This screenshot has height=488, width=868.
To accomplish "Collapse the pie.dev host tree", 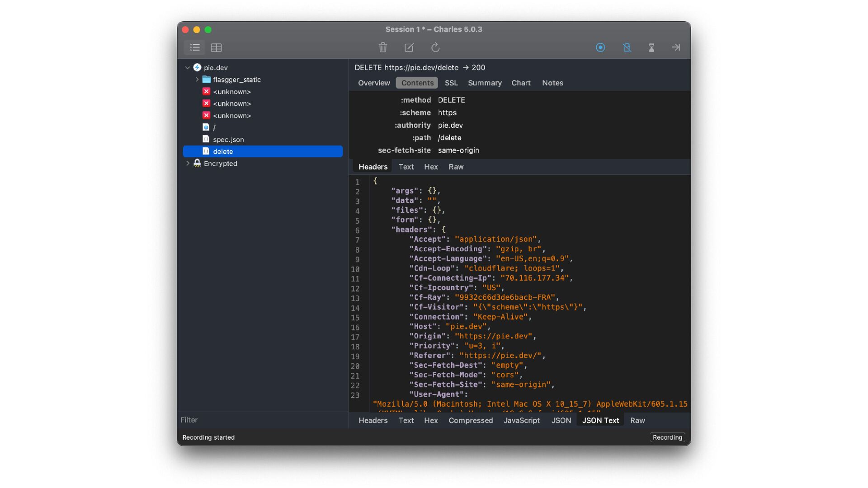I will (188, 67).
